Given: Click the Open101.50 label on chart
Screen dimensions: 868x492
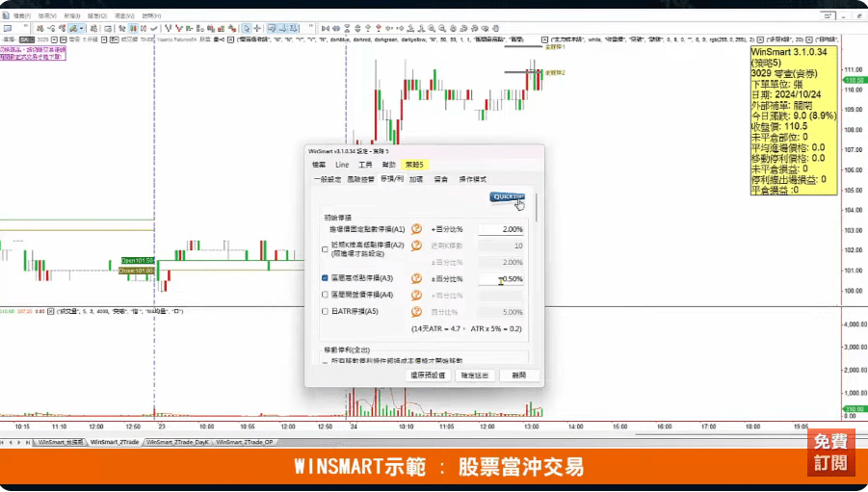Looking at the screenshot, I should [x=137, y=260].
